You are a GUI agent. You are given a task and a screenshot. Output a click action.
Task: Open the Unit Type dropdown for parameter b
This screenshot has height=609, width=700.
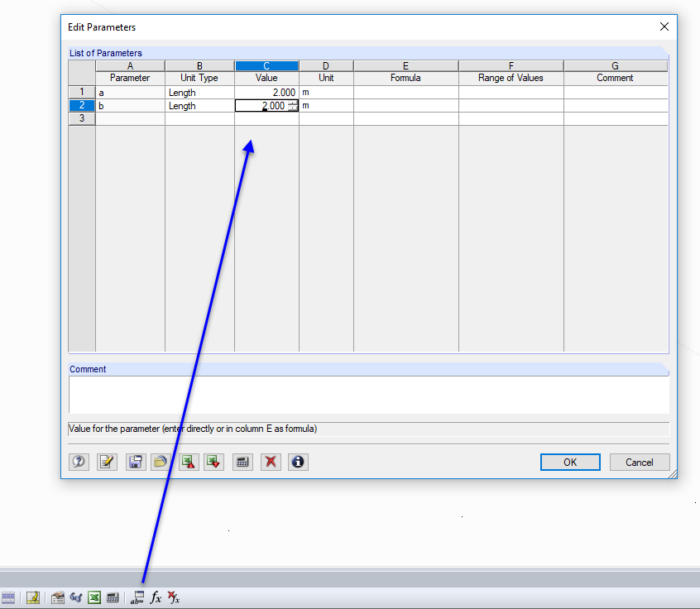coord(199,105)
